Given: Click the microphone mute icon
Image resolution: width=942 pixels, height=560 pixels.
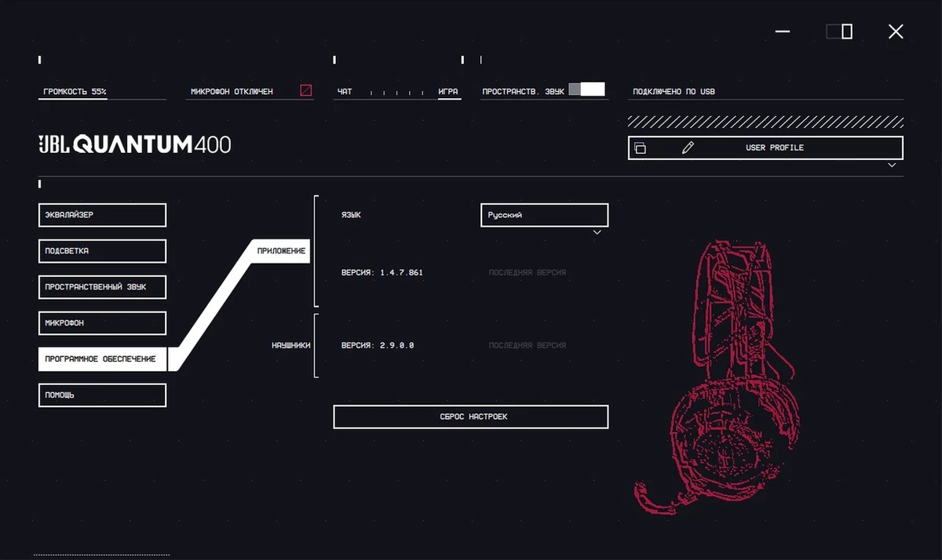Looking at the screenshot, I should point(306,91).
